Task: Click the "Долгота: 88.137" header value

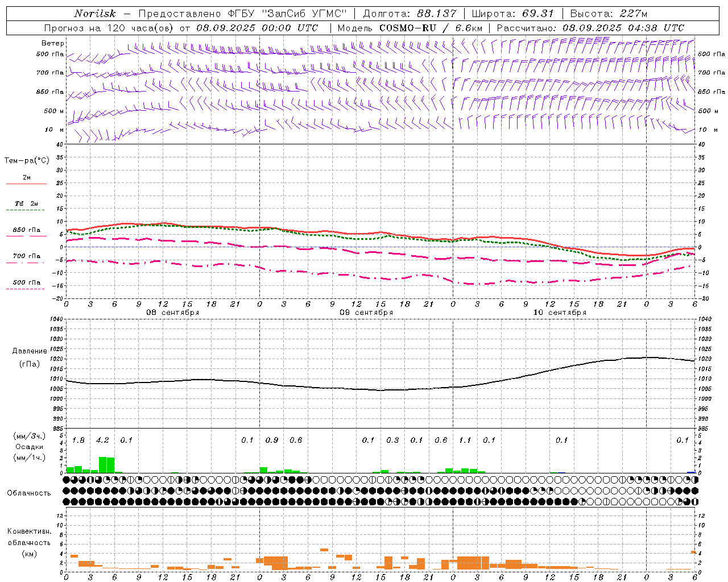Action: click(409, 14)
